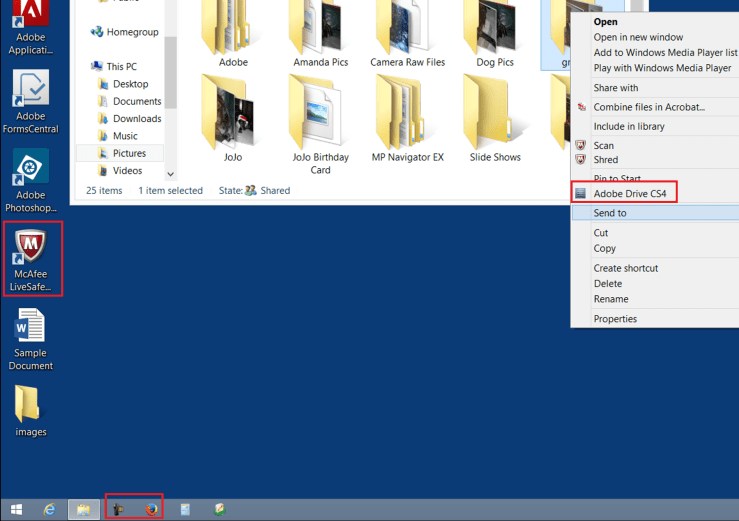Select the Amanda Pics folder
This screenshot has width=739, height=521.
[320, 34]
